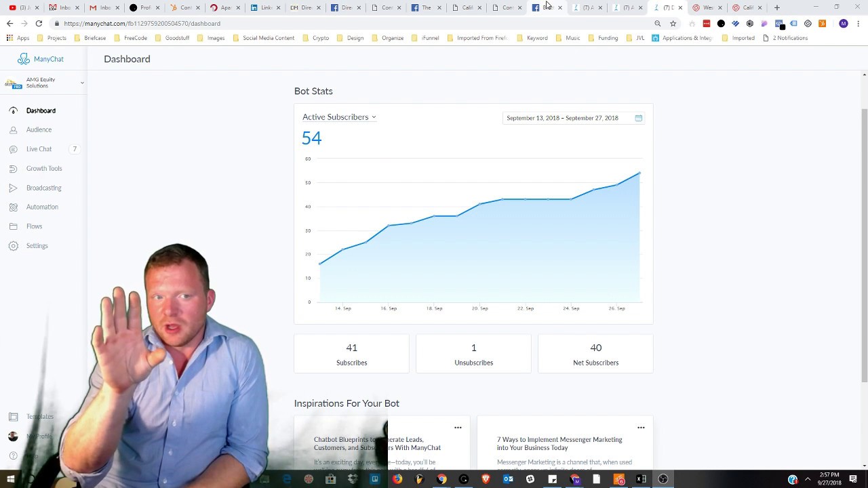Open options menu on 7 Ways card
The image size is (868, 488).
coord(641,428)
